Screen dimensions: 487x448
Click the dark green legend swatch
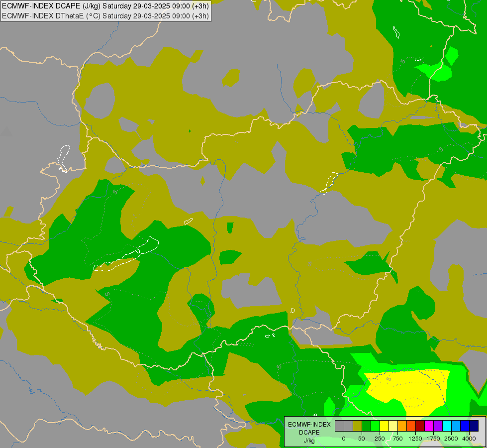coord(366,426)
